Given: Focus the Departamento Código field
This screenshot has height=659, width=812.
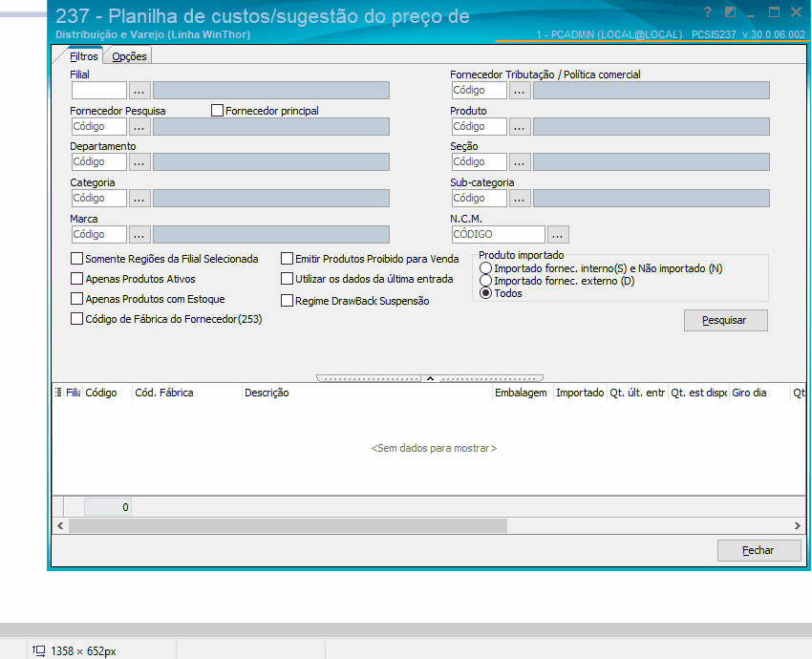Looking at the screenshot, I should point(99,162).
